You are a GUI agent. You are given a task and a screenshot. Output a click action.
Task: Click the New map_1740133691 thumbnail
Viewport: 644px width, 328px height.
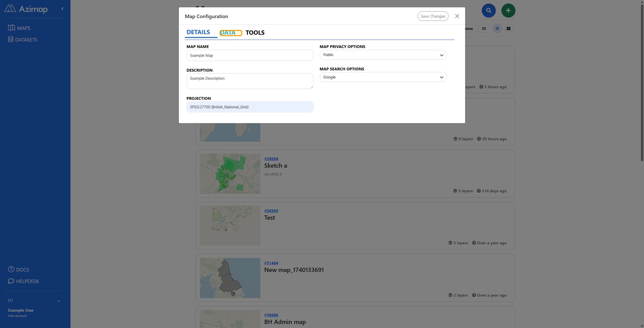point(230,278)
